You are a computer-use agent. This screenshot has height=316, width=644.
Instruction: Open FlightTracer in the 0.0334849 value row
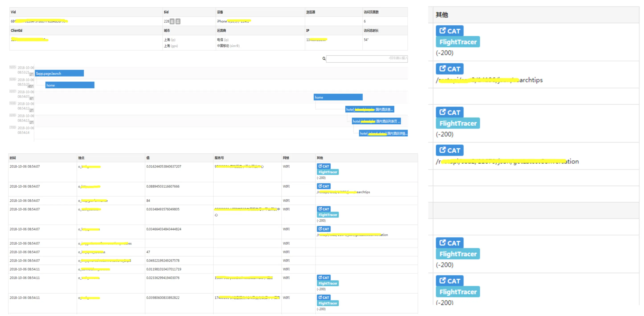328,215
